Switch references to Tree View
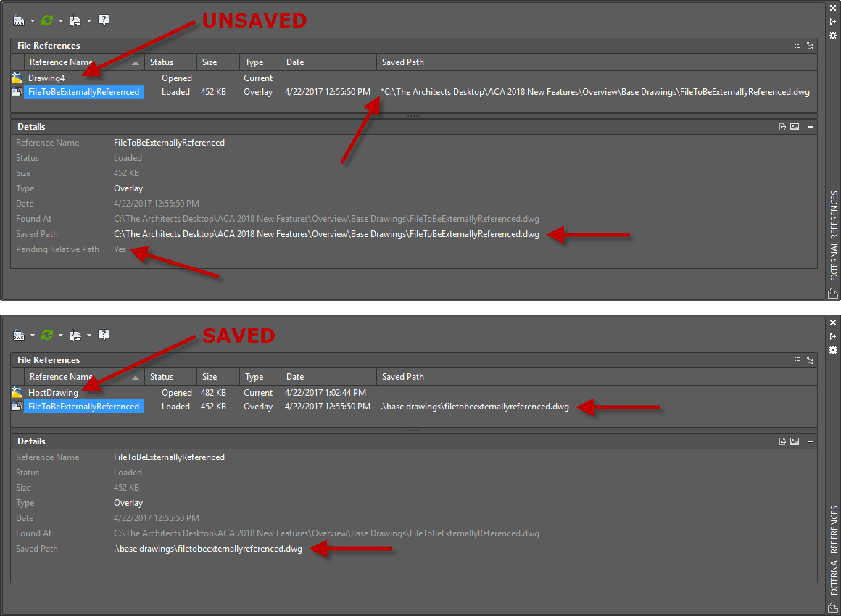 click(x=811, y=45)
